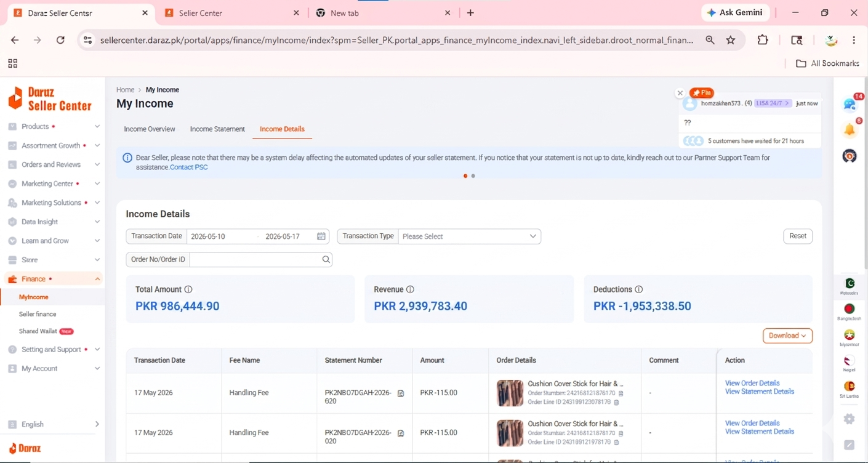Click the 2026-05-10 start date field
This screenshot has width=868, height=463.
(208, 236)
